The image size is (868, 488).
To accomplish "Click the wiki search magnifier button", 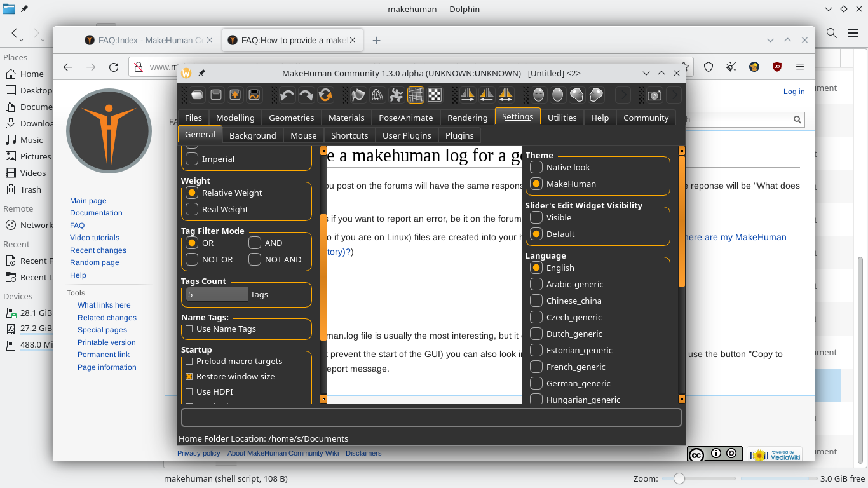I will tap(797, 119).
